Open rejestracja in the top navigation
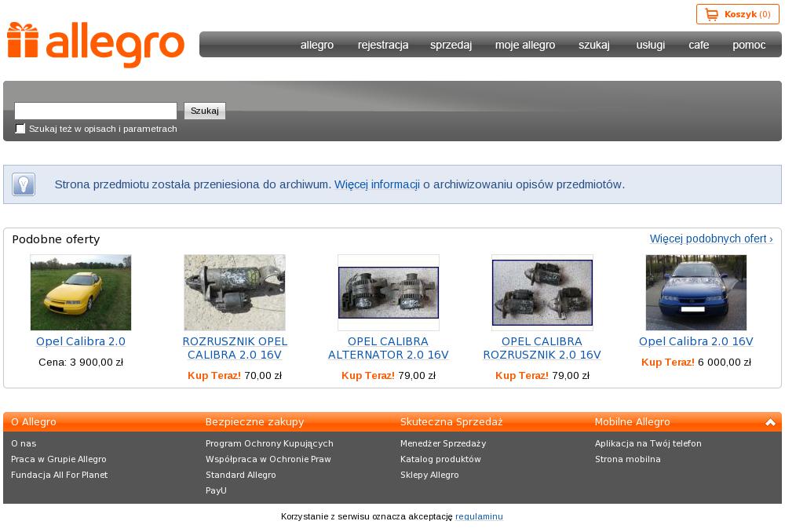Image resolution: width=785 pixels, height=532 pixels. pyautogui.click(x=383, y=45)
